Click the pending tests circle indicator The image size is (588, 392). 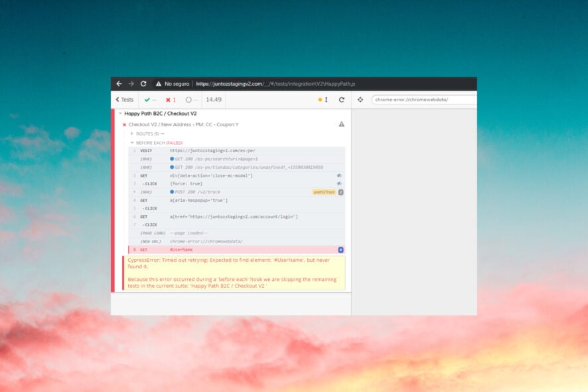(x=188, y=99)
